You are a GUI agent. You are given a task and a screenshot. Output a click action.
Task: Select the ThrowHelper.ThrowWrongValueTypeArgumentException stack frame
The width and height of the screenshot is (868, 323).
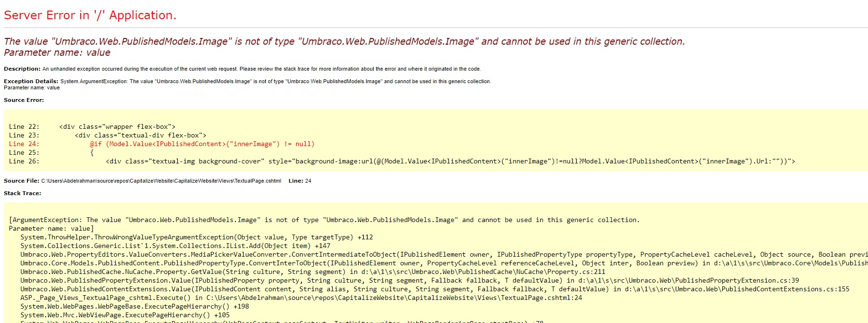[197, 237]
